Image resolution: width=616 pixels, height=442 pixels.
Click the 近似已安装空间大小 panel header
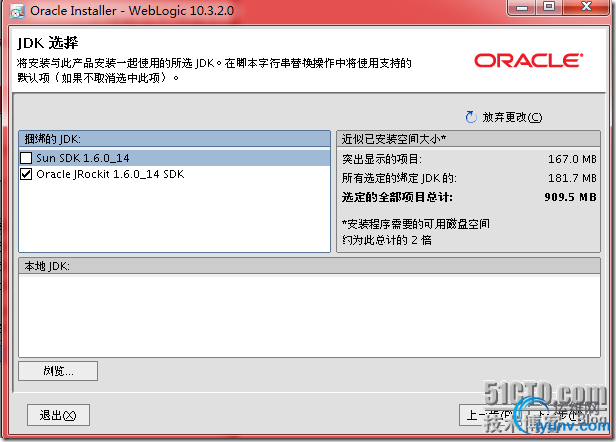[x=468, y=139]
